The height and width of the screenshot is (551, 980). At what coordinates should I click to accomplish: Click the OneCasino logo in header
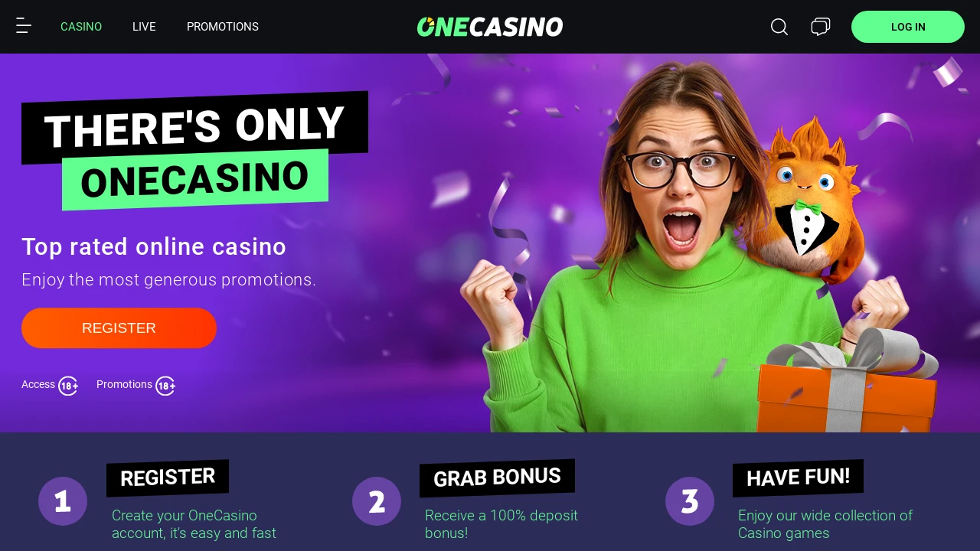[490, 27]
